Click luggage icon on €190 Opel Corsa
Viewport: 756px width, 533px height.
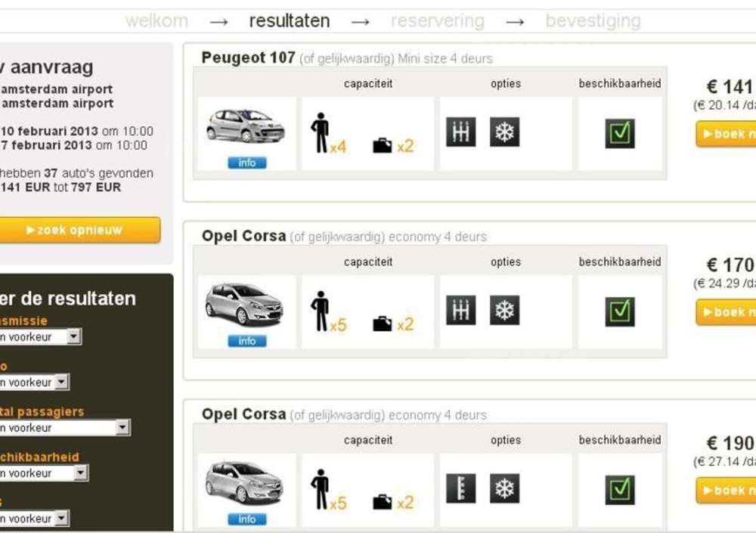pos(383,503)
